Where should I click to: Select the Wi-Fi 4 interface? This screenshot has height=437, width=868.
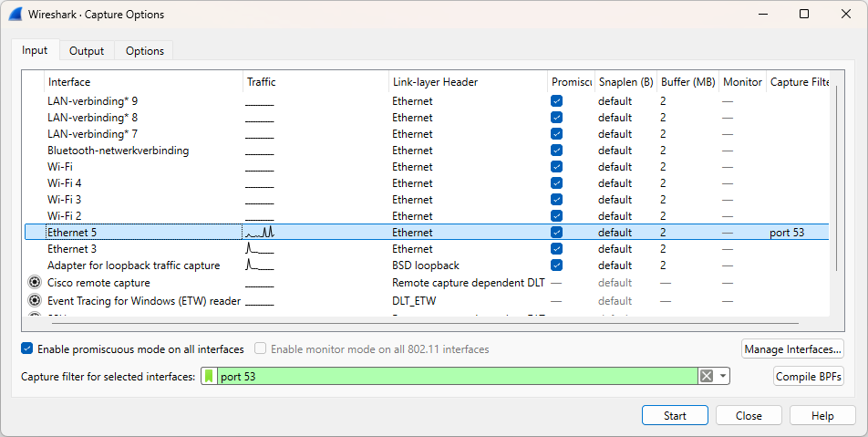coord(64,182)
